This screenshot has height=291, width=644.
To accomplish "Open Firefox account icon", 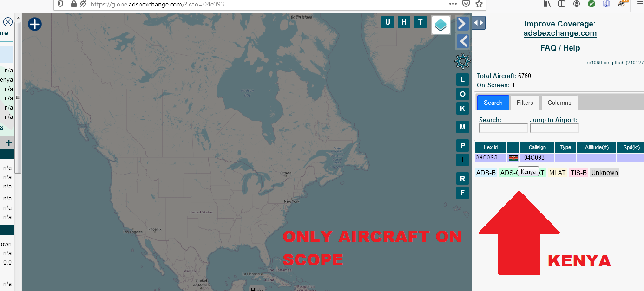I will point(577,4).
